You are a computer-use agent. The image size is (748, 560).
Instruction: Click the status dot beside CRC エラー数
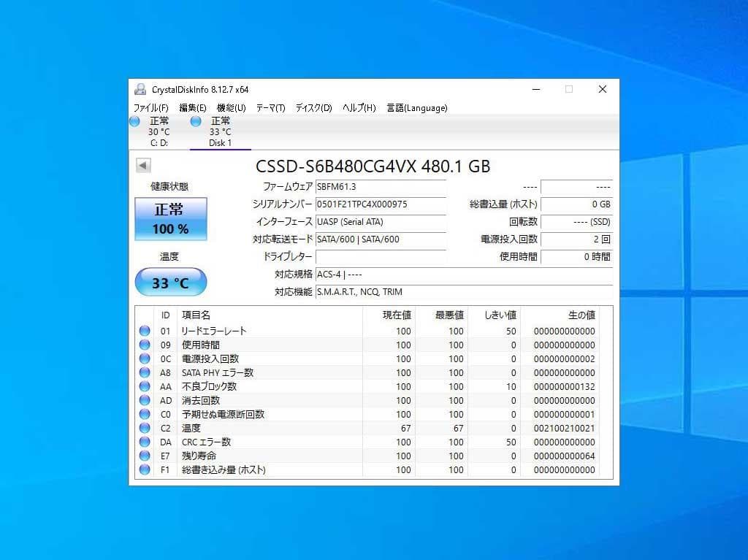click(x=144, y=442)
